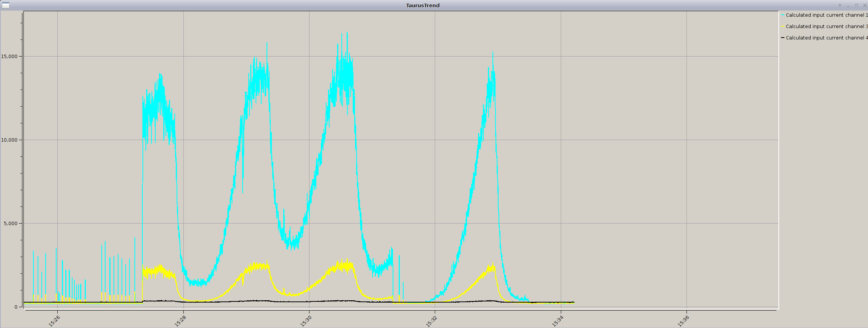
Task: Click the yellow legend marker for channel 3
Action: tap(783, 27)
